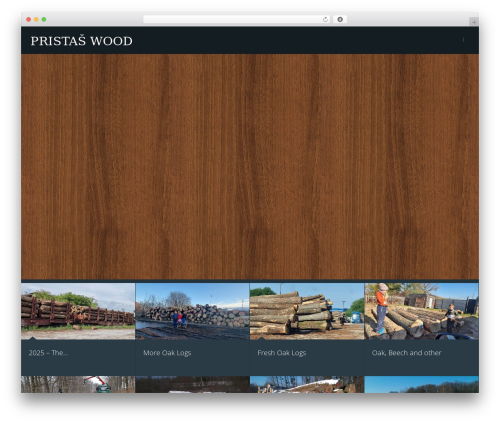The image size is (500, 423).
Task: Click the Pristaš Wood site title
Action: (81, 41)
